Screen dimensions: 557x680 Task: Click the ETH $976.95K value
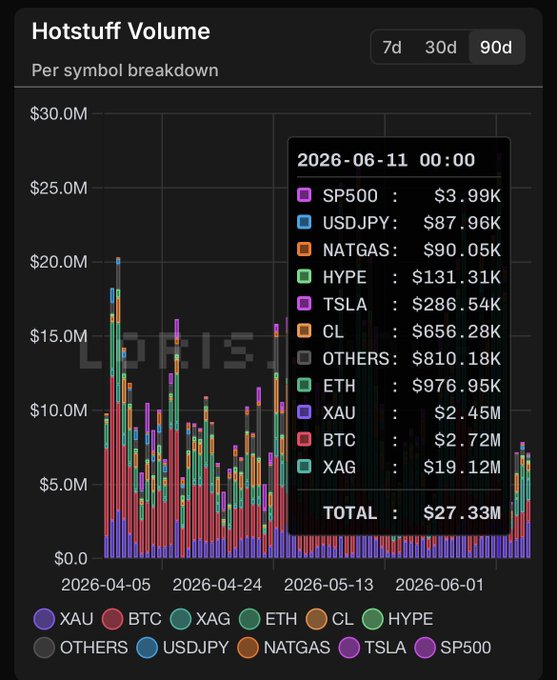pyautogui.click(x=456, y=386)
